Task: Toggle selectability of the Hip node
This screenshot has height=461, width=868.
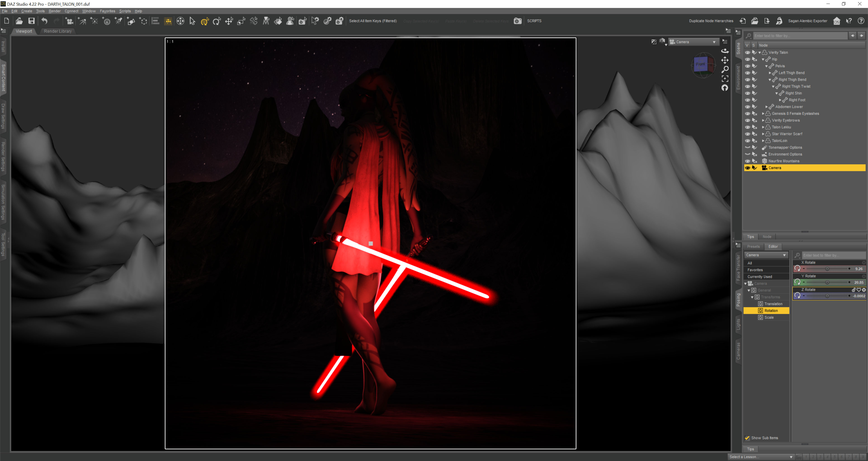Action: [755, 59]
